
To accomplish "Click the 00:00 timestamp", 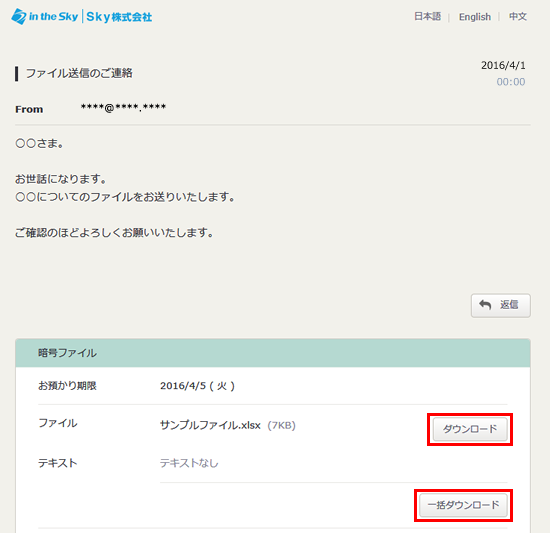I will coord(511,82).
